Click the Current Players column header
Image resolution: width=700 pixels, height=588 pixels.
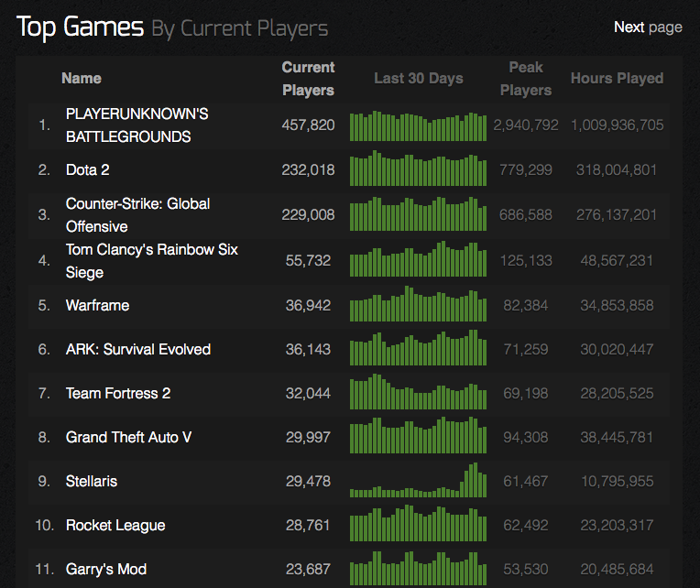[x=308, y=79]
